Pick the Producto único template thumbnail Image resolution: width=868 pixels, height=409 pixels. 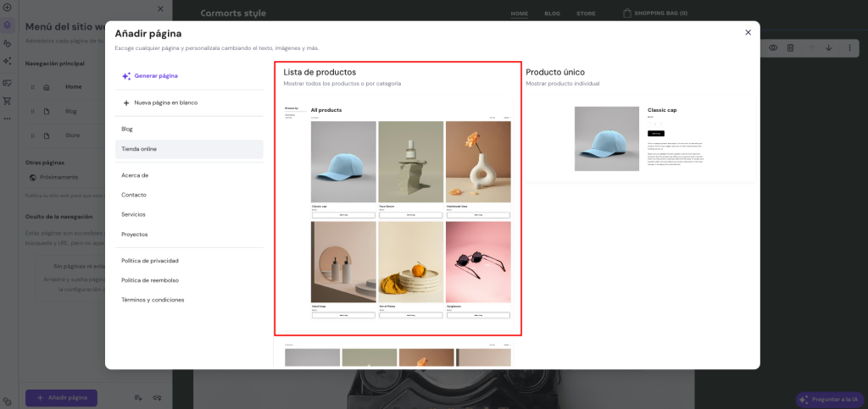(640, 140)
